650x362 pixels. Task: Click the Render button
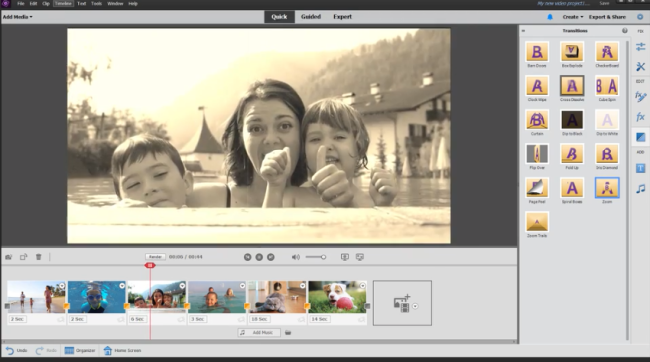(x=155, y=257)
